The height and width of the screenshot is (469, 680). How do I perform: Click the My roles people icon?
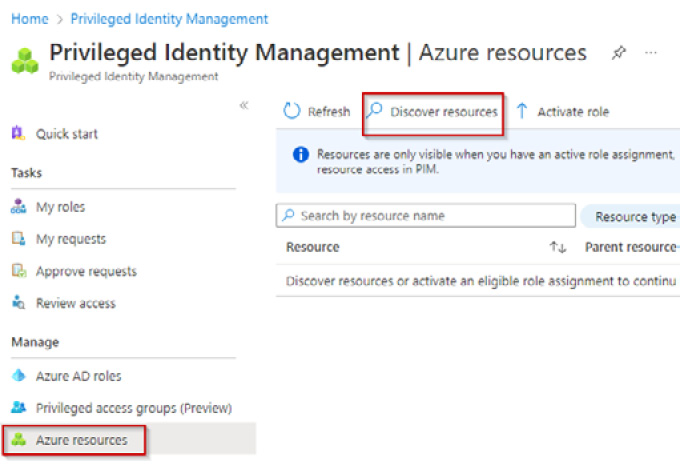pos(18,207)
